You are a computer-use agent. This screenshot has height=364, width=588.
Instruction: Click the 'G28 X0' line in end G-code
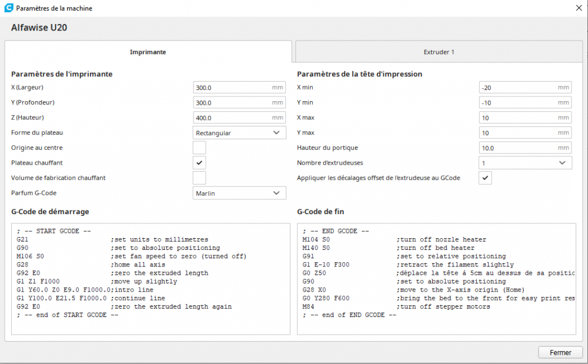point(413,290)
